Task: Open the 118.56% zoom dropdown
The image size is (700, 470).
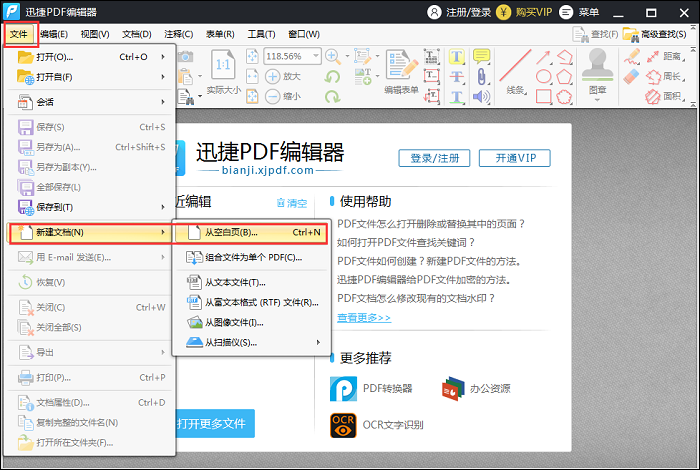Action: coord(316,56)
